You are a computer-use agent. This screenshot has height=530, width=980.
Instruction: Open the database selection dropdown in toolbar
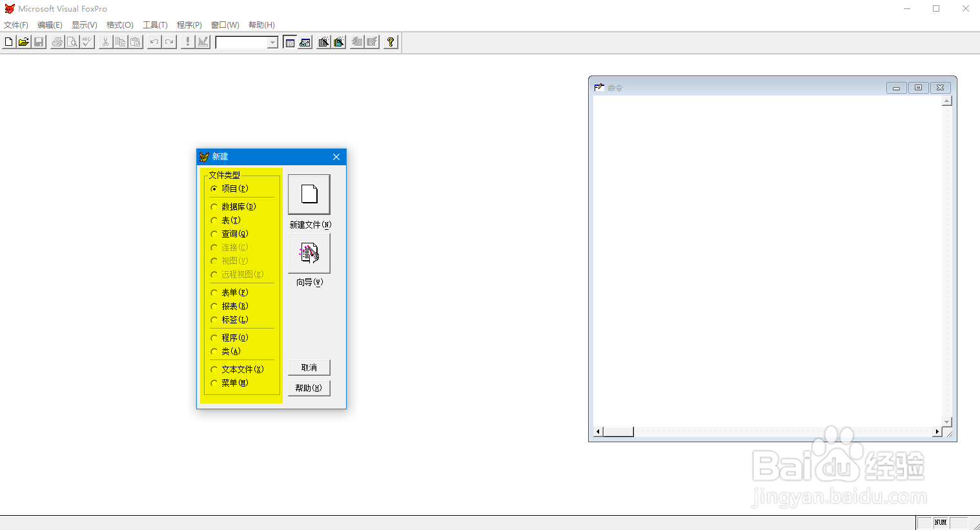pyautogui.click(x=272, y=43)
